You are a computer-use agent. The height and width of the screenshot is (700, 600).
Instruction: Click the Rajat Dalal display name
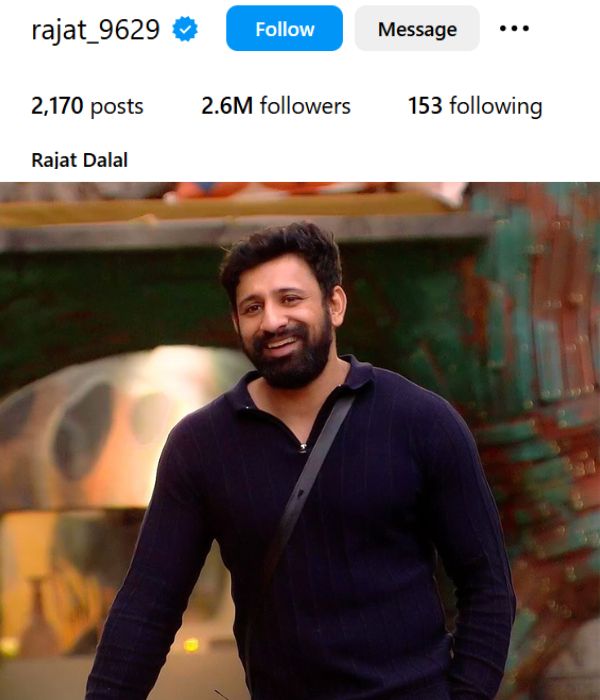[x=79, y=160]
